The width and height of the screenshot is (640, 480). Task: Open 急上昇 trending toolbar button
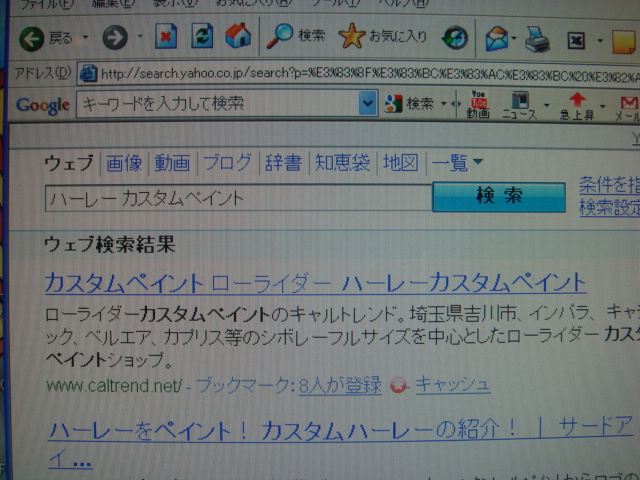[577, 107]
